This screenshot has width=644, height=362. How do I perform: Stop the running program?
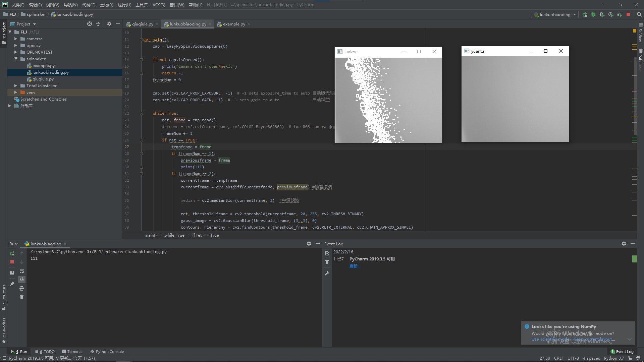[629, 14]
